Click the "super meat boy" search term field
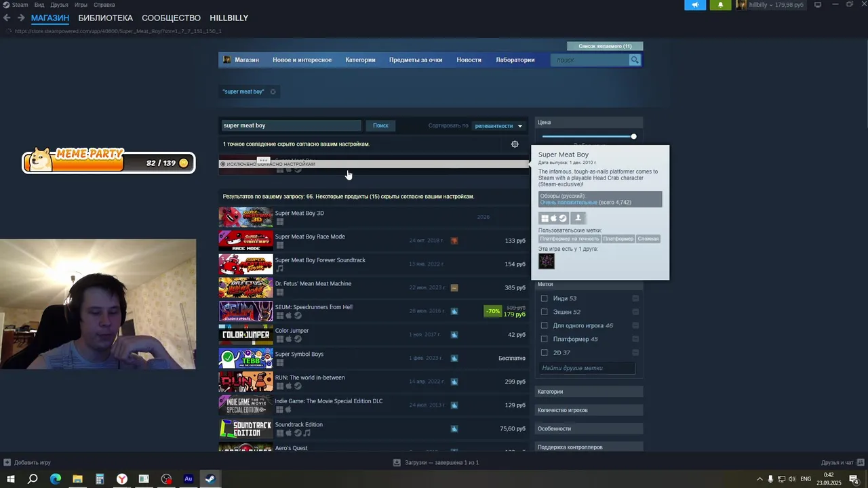Screen dimensions: 868x488 [x=291, y=125]
